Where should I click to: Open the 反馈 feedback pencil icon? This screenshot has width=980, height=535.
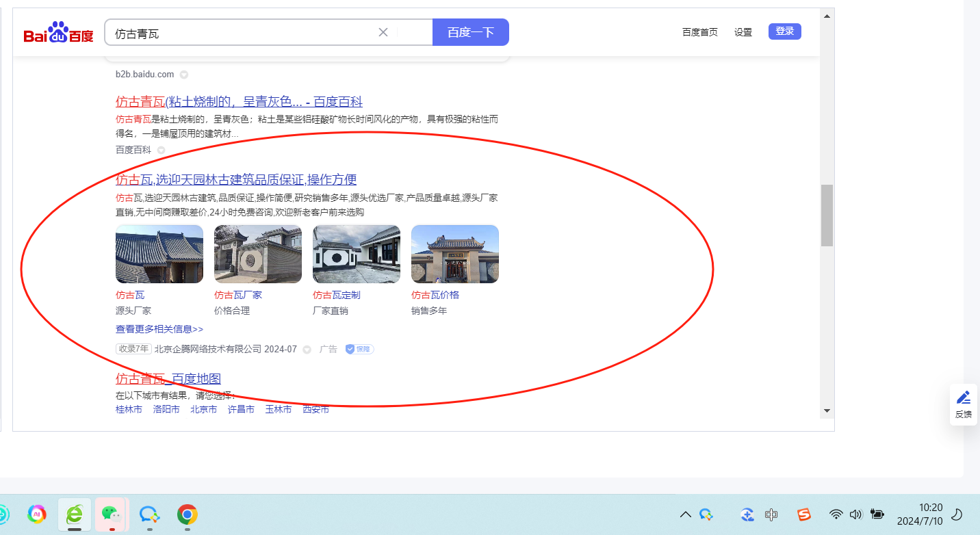coord(964,397)
